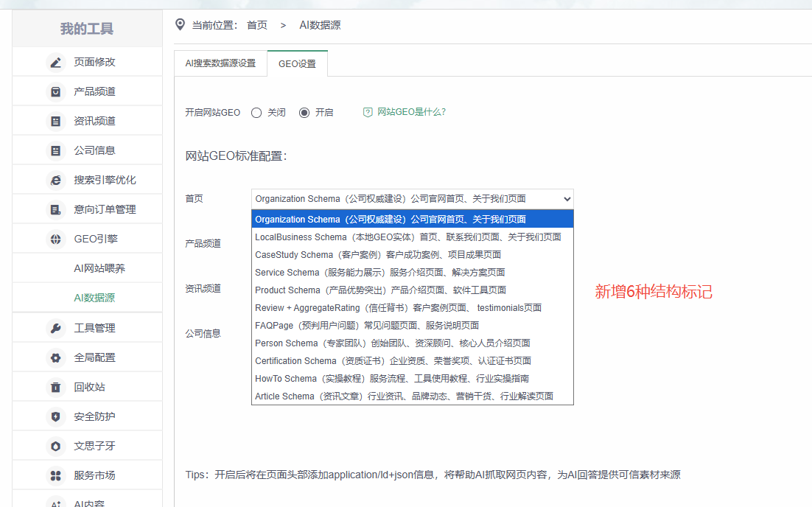Choose CaseStudy Schema option
This screenshot has width=812, height=507.
click(412, 255)
